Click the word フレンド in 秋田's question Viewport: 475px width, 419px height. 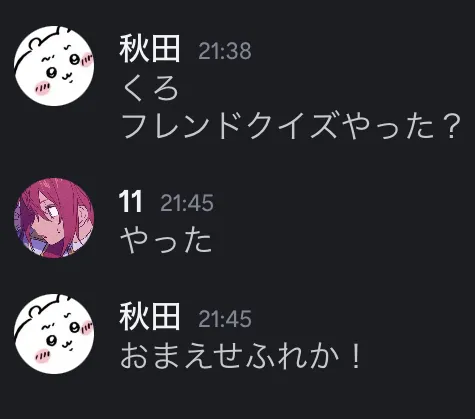(x=181, y=126)
